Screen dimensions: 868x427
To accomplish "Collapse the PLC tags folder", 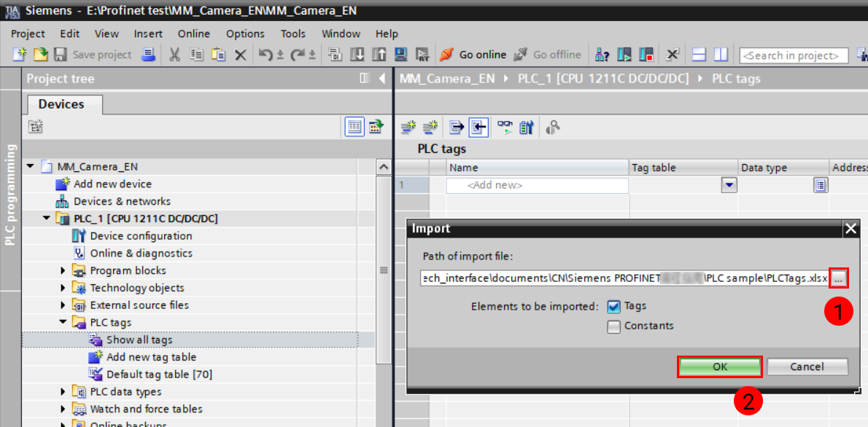I will tap(62, 322).
